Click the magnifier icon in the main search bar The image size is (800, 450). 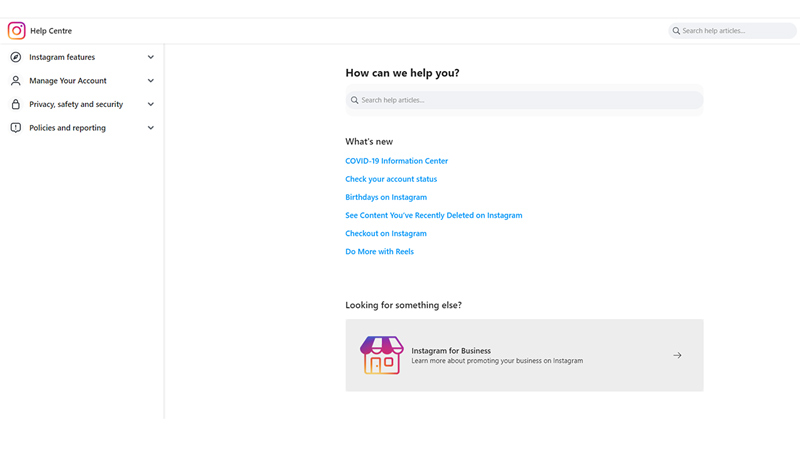(354, 100)
